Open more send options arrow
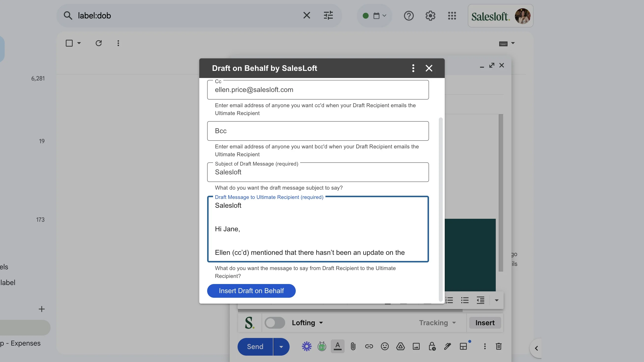Viewport: 644px width, 362px height. click(281, 347)
